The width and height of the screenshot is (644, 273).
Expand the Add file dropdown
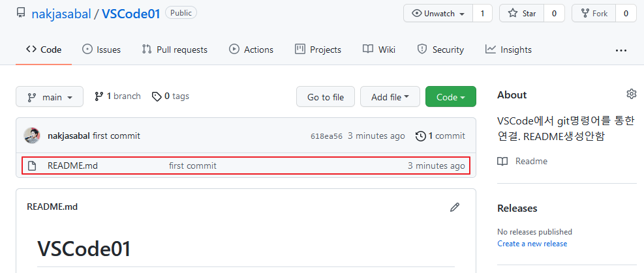point(390,96)
